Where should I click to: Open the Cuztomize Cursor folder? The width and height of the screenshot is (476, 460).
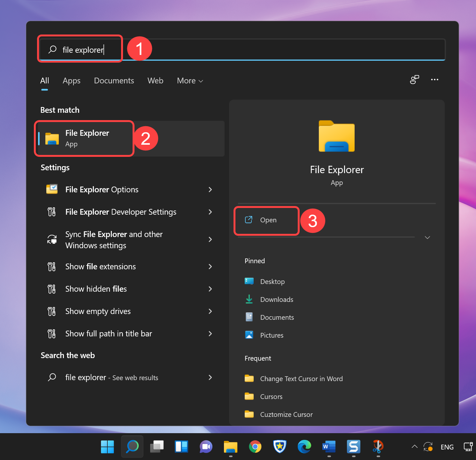[x=279, y=414]
